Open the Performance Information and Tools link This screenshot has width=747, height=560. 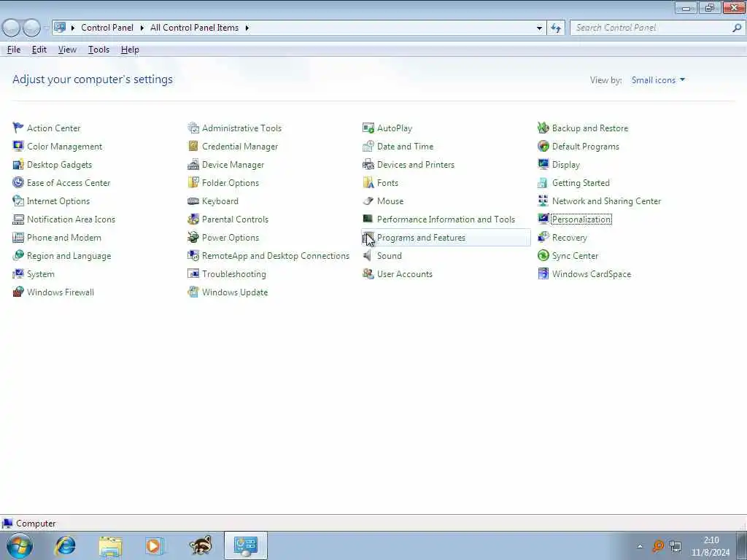click(446, 219)
